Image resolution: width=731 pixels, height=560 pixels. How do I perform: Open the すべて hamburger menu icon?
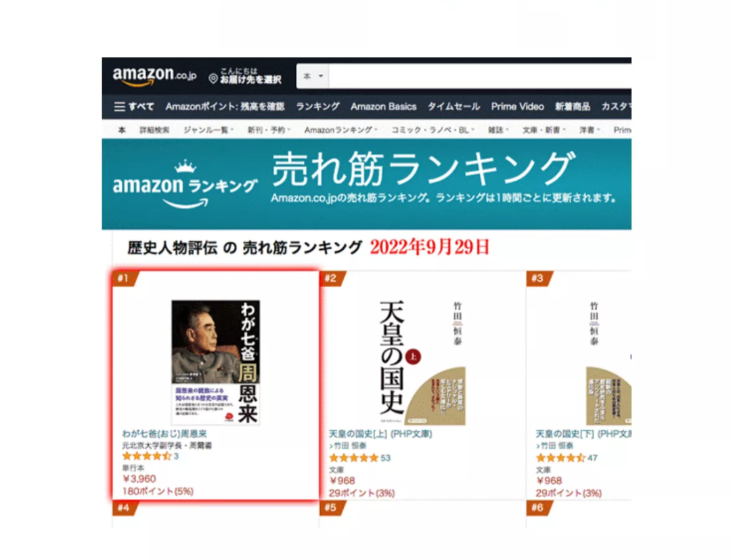pyautogui.click(x=119, y=107)
